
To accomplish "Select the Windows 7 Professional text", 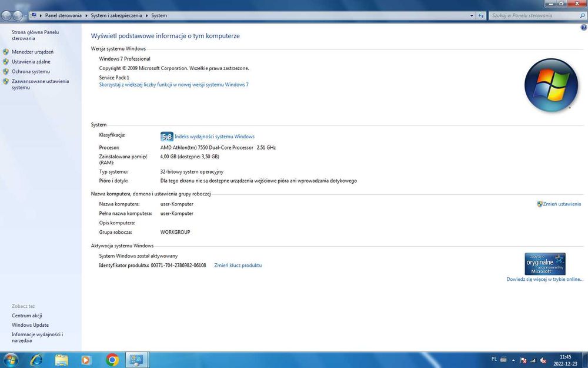I will coord(125,58).
